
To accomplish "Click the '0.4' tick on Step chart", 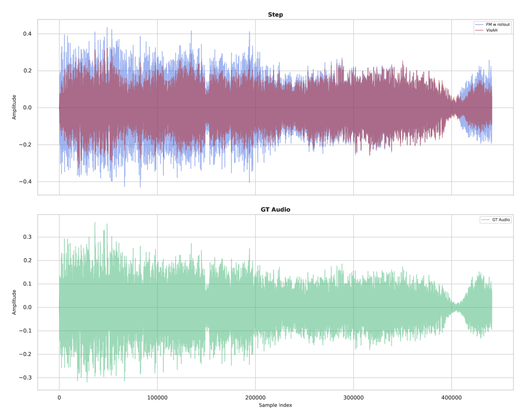I will tap(27, 34).
